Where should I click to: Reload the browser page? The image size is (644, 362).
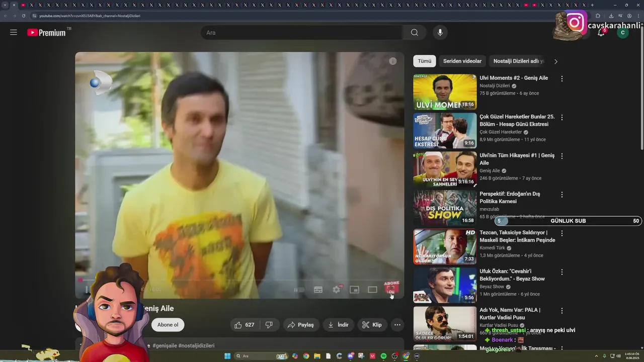click(24, 16)
